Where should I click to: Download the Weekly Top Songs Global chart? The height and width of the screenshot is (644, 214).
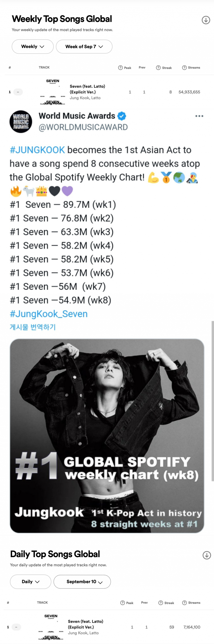click(x=206, y=20)
